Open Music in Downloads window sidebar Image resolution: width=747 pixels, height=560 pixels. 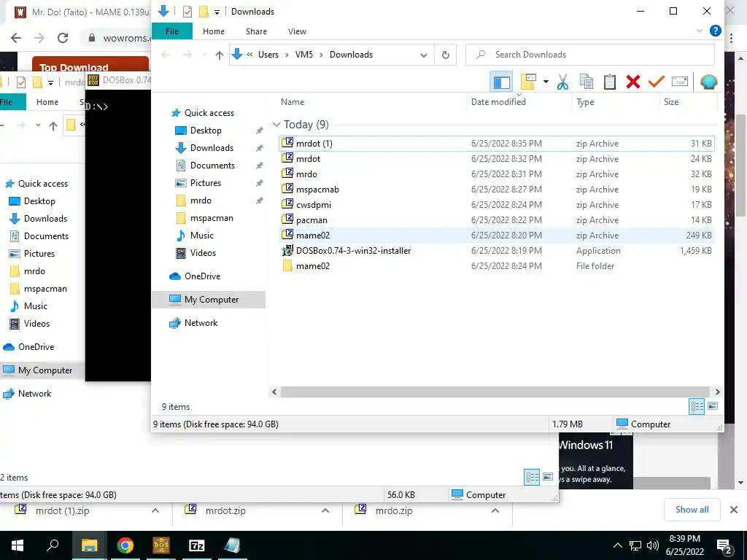[201, 236]
